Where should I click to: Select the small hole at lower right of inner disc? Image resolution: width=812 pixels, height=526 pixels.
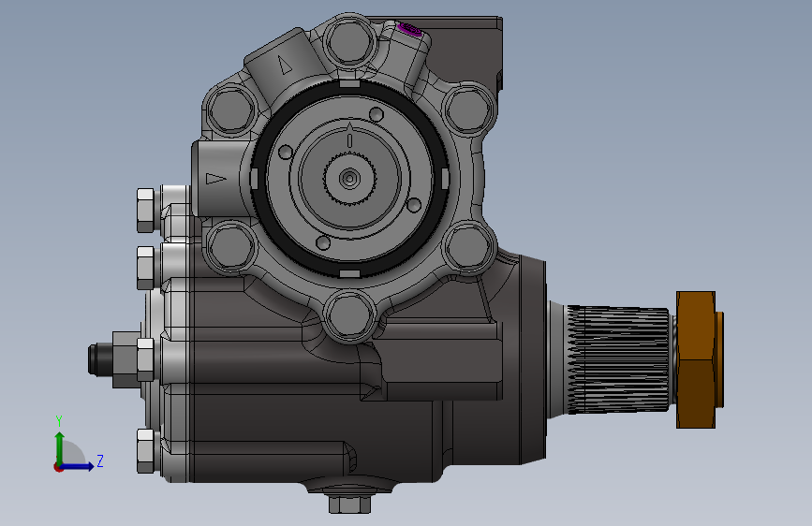coord(414,206)
